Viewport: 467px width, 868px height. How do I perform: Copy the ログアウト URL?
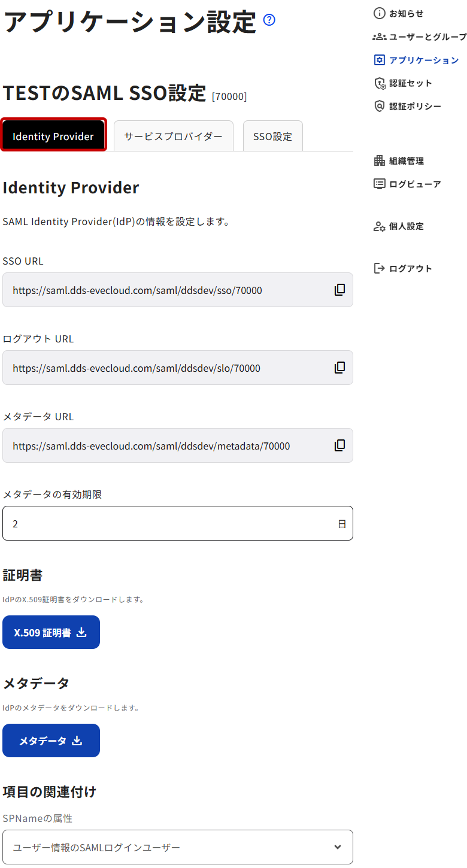coord(339,368)
